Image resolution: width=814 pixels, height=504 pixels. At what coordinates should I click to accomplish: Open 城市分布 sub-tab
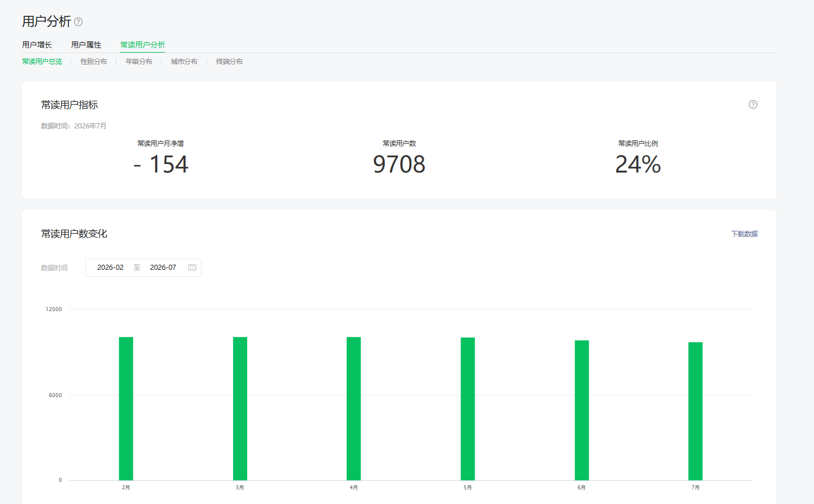pyautogui.click(x=184, y=62)
